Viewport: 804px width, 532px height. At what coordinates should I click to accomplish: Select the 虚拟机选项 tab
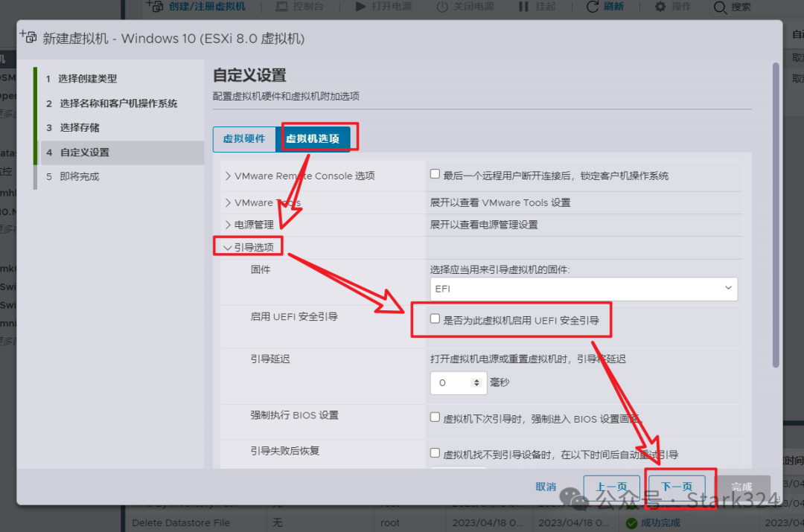point(313,139)
